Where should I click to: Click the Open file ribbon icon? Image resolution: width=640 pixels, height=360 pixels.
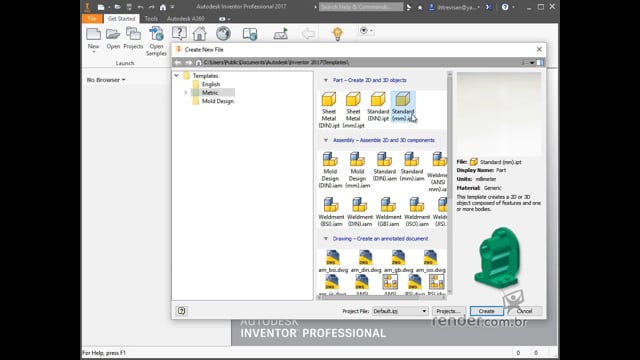[113, 34]
